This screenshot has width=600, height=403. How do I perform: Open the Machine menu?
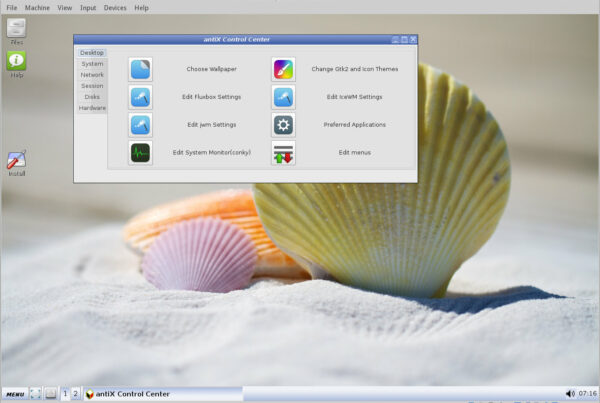point(37,7)
